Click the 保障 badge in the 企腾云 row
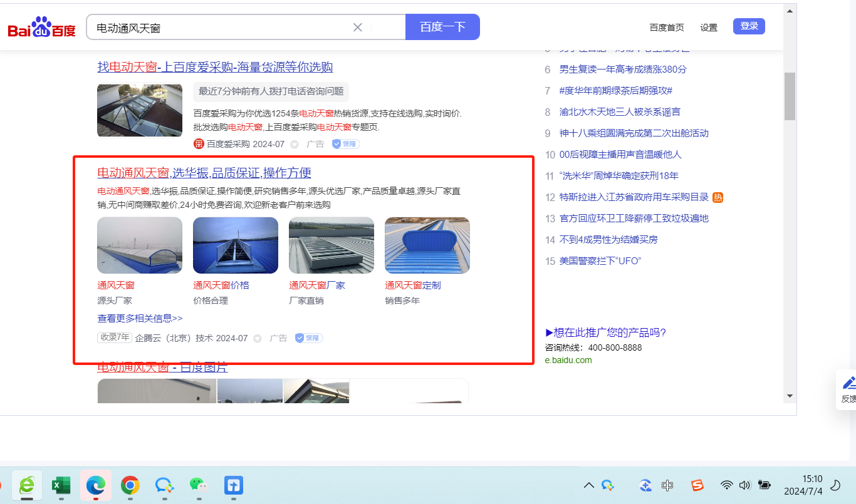 point(309,338)
